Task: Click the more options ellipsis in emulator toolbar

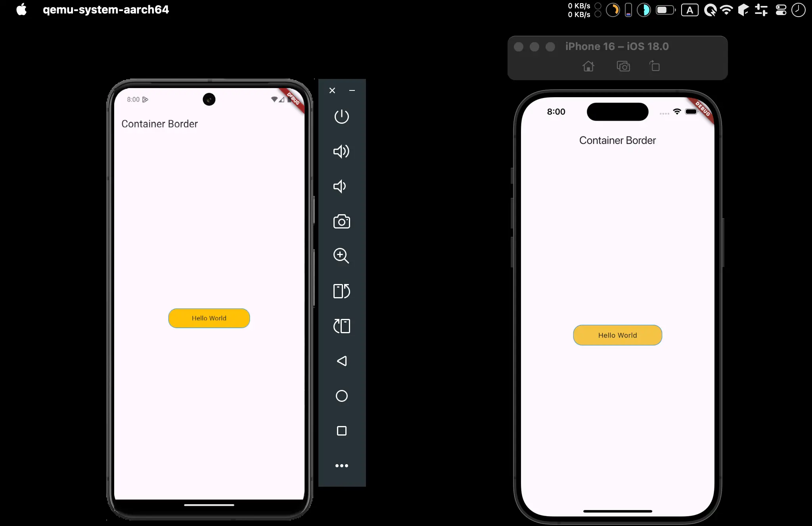Action: pyautogui.click(x=341, y=466)
